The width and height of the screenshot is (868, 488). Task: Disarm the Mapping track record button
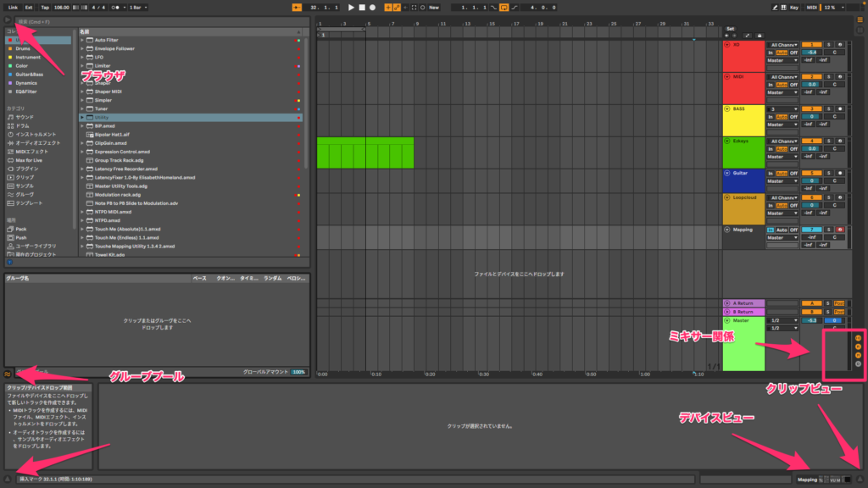point(839,230)
